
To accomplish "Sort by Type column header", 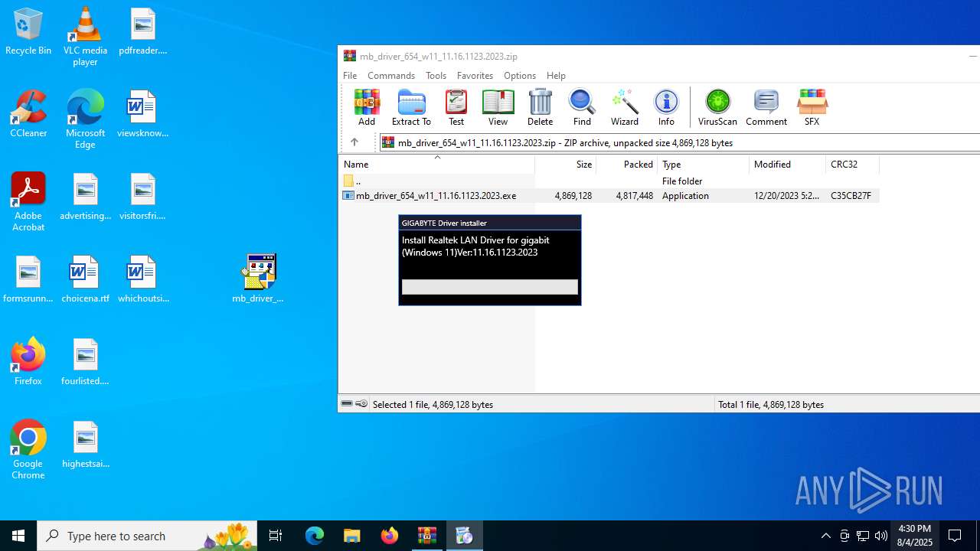I will click(x=704, y=165).
